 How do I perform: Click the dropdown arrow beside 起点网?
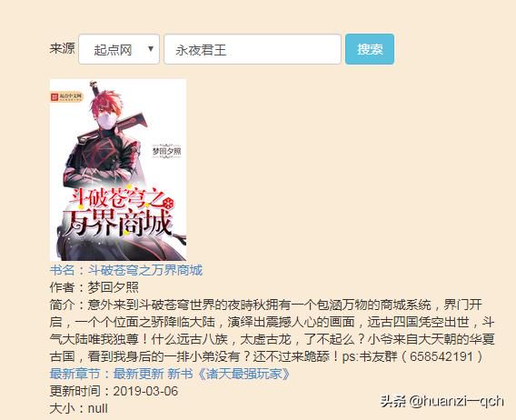point(151,49)
